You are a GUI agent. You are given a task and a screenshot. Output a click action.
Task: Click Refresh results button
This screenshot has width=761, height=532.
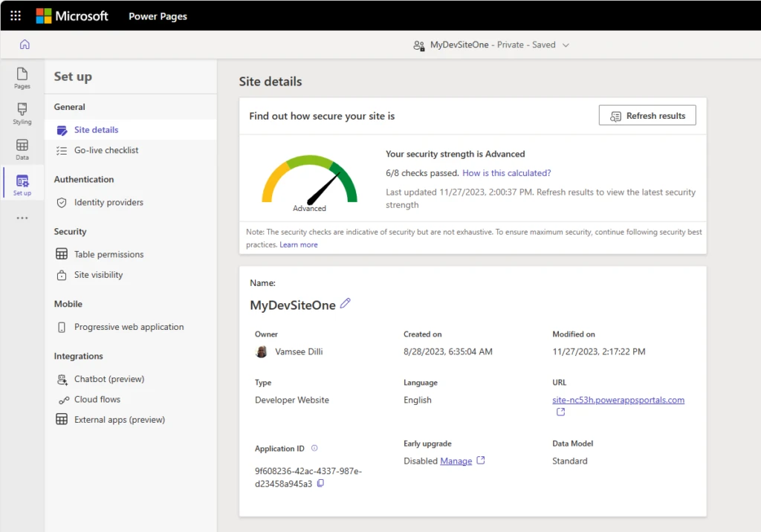[x=647, y=115]
